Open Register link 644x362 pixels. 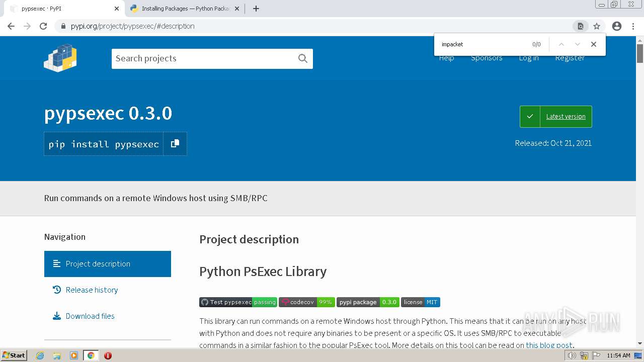tap(570, 58)
